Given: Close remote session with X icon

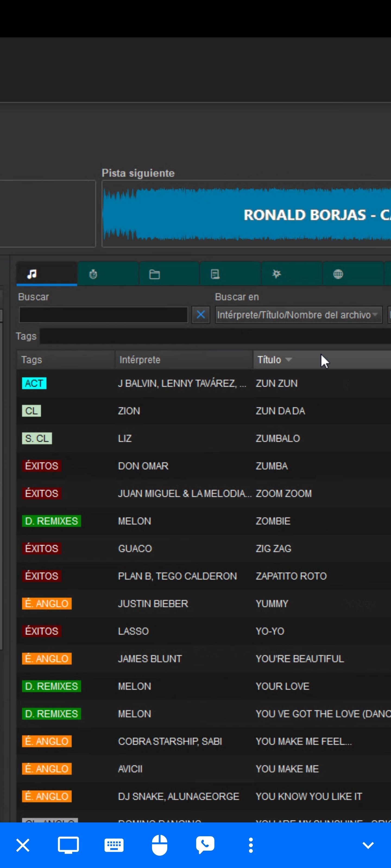Looking at the screenshot, I should point(23,845).
